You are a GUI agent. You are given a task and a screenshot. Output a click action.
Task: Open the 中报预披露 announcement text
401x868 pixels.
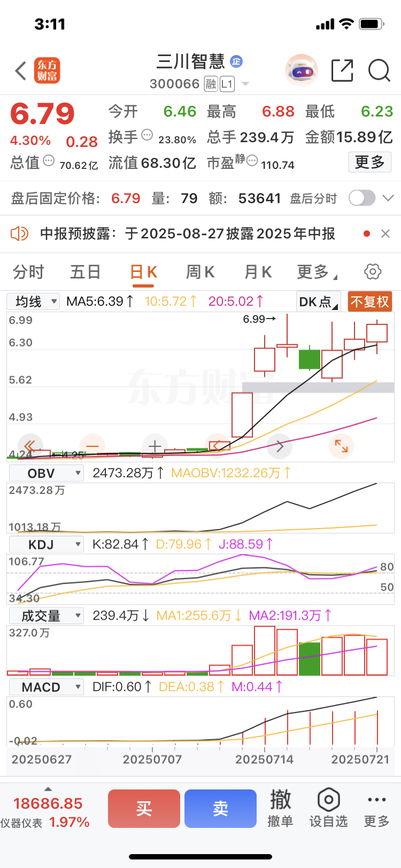coord(188,234)
